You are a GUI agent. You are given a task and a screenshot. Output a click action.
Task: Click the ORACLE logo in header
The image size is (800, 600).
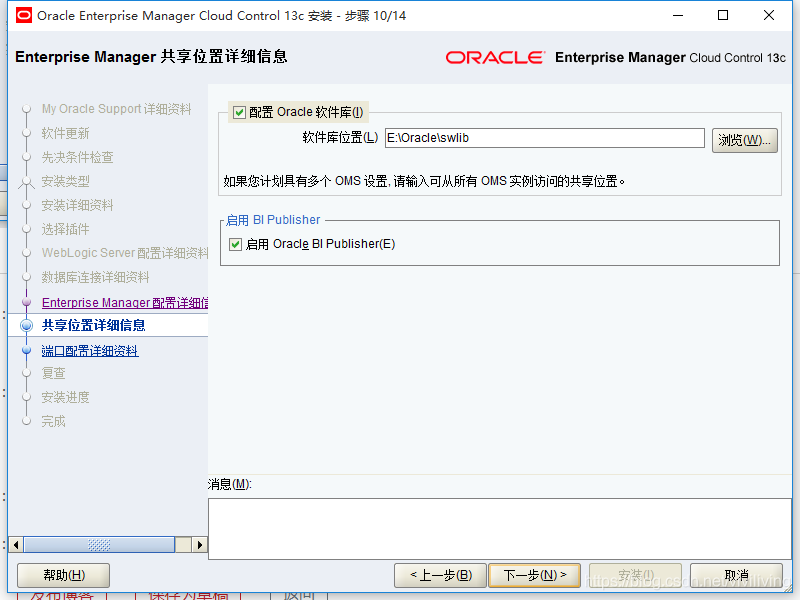click(x=495, y=57)
